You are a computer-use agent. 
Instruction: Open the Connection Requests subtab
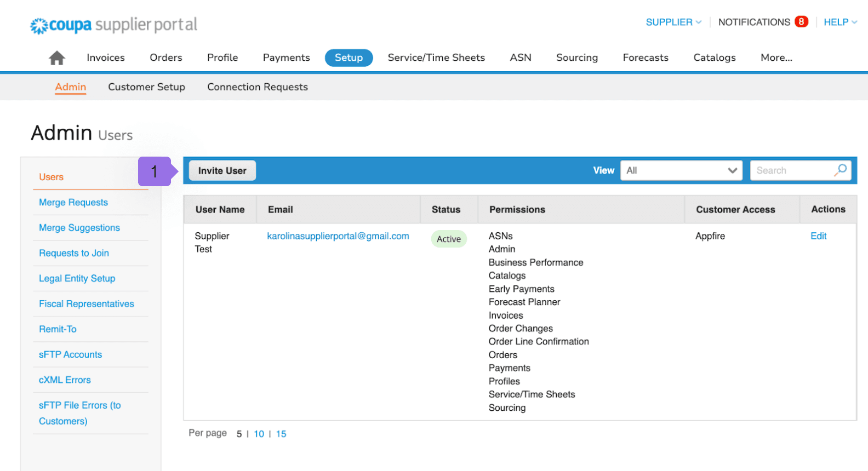(x=257, y=87)
